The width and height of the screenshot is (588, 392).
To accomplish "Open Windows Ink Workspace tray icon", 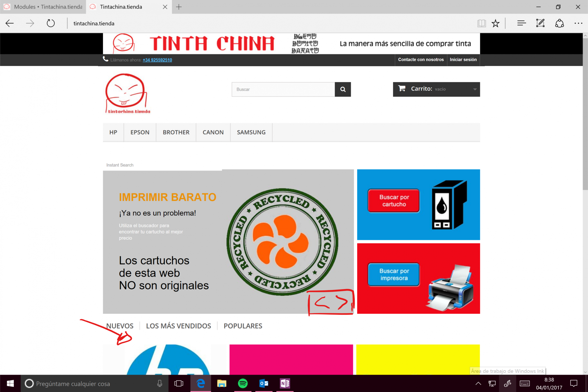I will (x=507, y=383).
